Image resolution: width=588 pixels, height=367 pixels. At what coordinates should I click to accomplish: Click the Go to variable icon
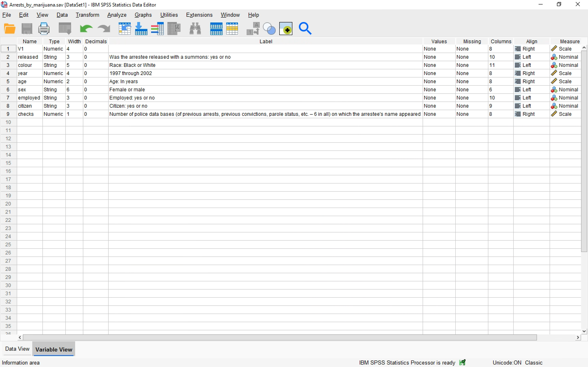(141, 29)
